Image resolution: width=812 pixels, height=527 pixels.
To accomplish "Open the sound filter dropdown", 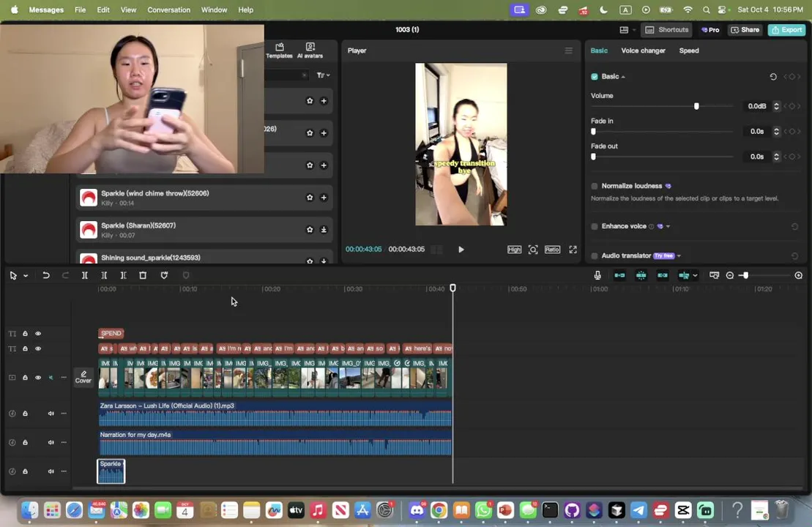I will point(323,75).
